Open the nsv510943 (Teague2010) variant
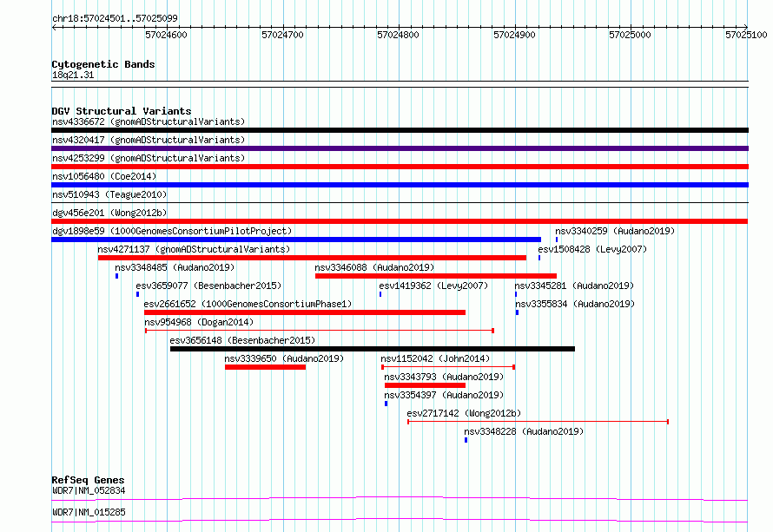The width and height of the screenshot is (773, 532). (x=109, y=194)
